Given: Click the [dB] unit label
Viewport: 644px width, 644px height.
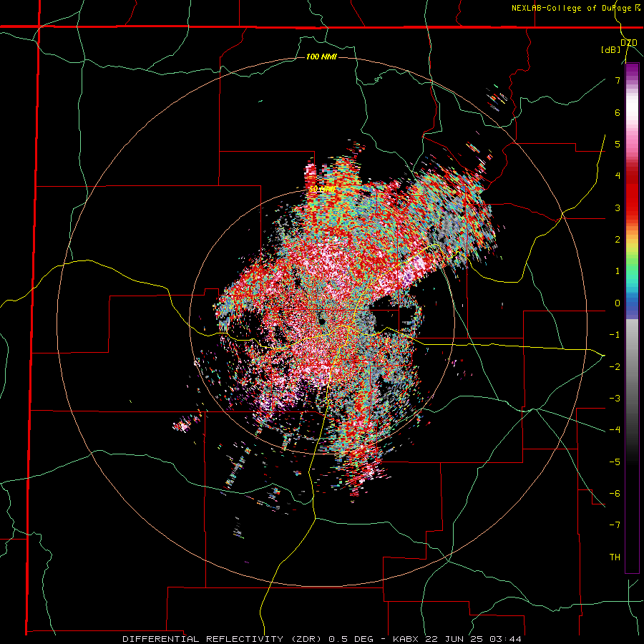Looking at the screenshot, I should pos(610,50).
